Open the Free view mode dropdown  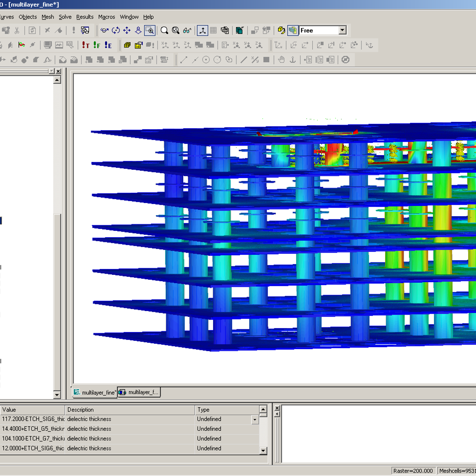[x=342, y=30]
